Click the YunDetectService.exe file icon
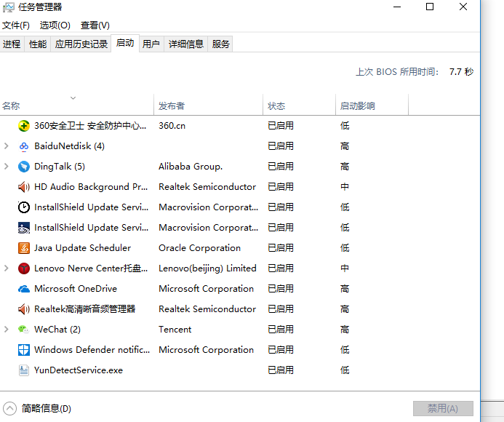The height and width of the screenshot is (422, 504). pyautogui.click(x=24, y=370)
